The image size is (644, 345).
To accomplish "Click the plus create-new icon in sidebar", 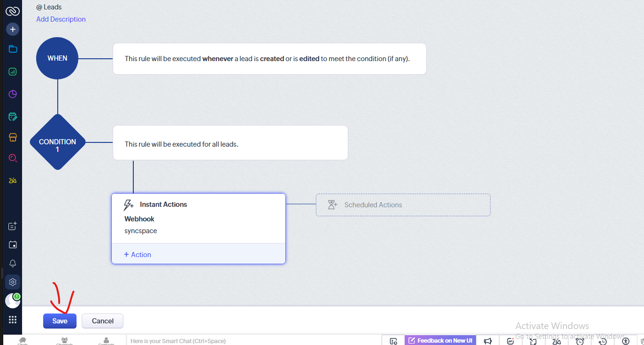I will [13, 29].
